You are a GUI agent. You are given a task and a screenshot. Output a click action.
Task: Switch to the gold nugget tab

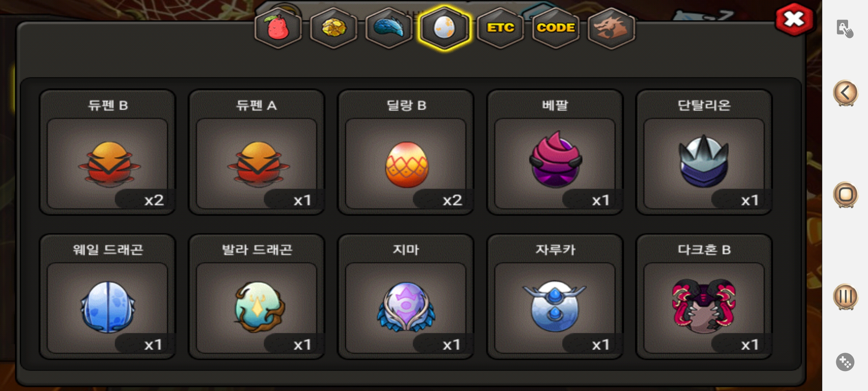pos(333,28)
